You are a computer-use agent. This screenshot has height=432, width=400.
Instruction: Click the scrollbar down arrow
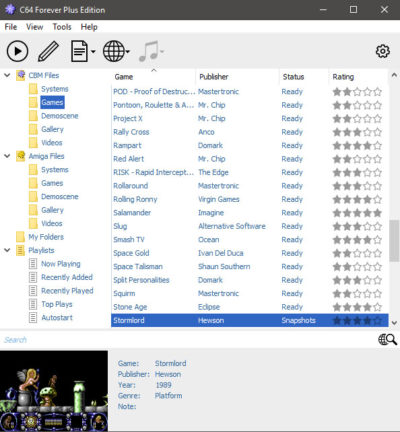point(394,323)
